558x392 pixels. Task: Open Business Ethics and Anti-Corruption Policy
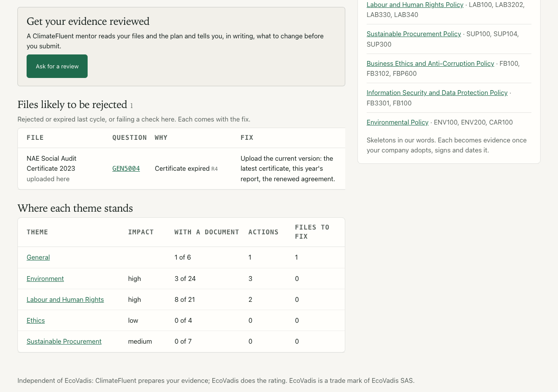pyautogui.click(x=430, y=63)
